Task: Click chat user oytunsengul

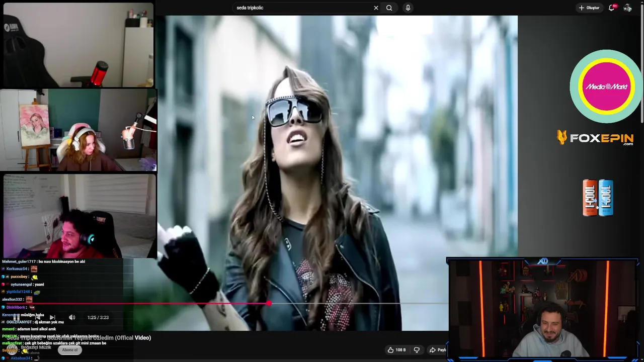Action: click(x=21, y=285)
